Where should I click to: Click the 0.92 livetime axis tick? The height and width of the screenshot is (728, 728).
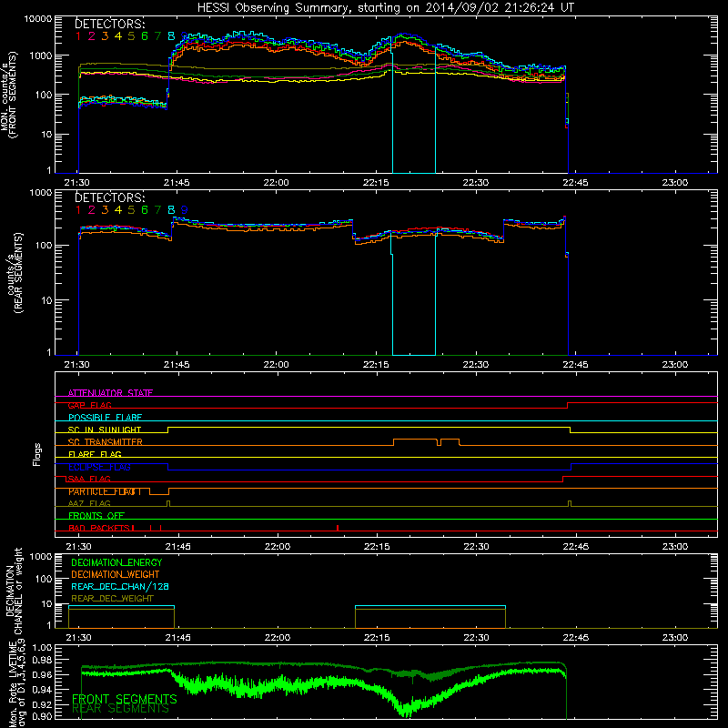[x=43, y=704]
